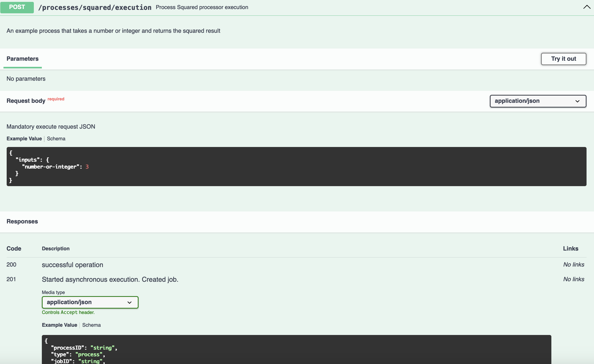
Task: Show the 201 response Schema tab
Action: 91,325
